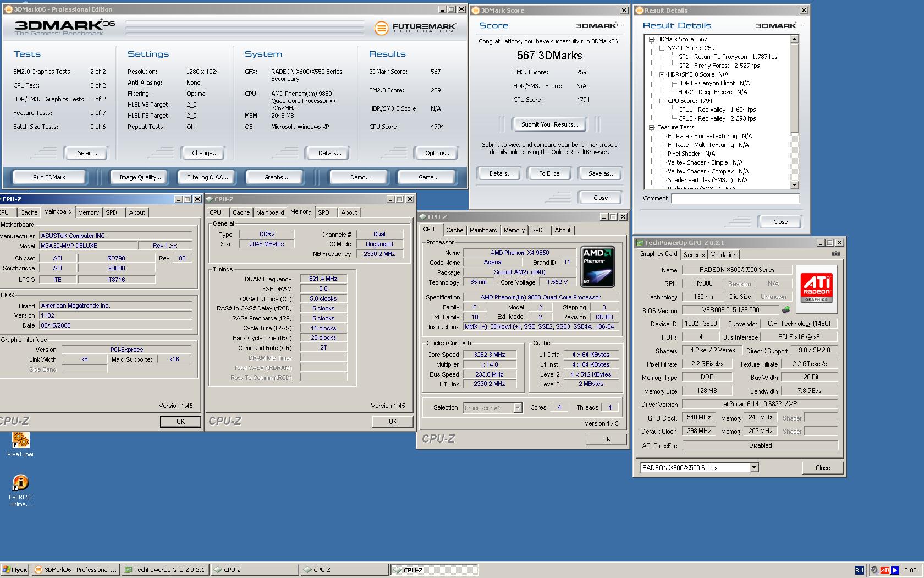Open the Graphics Card tab in GPU-Z
924x578 pixels.
coord(658,254)
